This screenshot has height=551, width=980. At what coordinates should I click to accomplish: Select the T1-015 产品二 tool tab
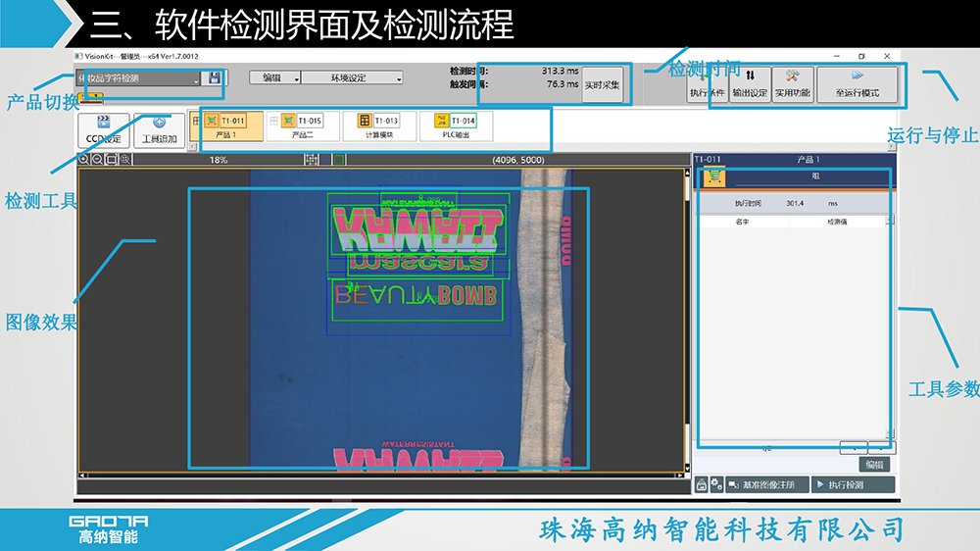[x=302, y=126]
